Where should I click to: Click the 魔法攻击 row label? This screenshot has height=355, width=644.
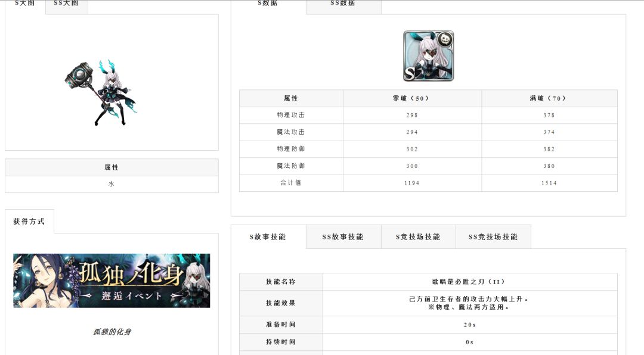(x=291, y=132)
